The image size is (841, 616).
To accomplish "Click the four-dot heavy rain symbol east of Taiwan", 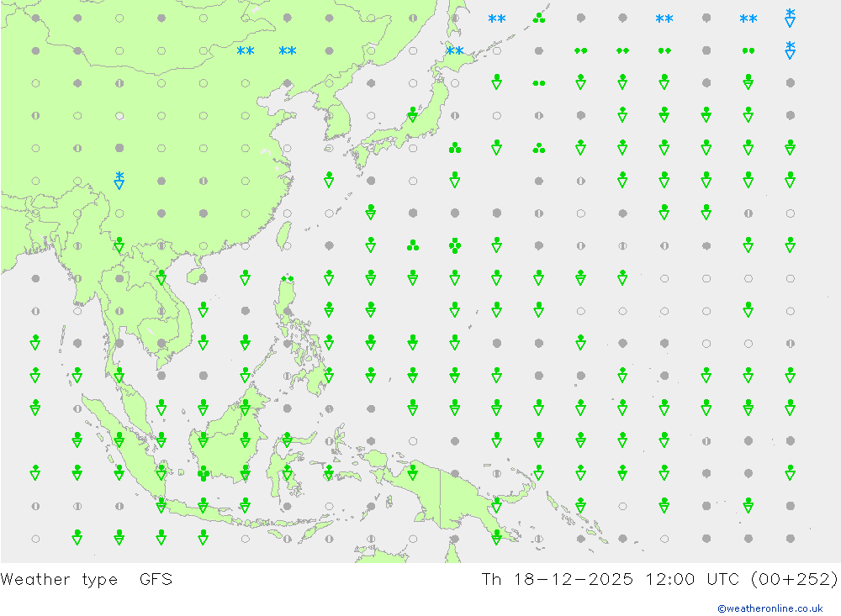I will 455,245.
